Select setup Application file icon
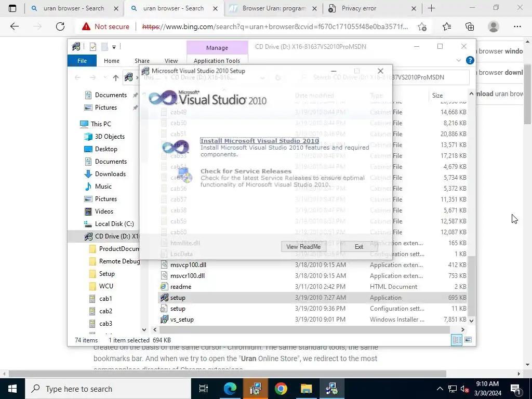The width and height of the screenshot is (532, 399). [x=164, y=298]
